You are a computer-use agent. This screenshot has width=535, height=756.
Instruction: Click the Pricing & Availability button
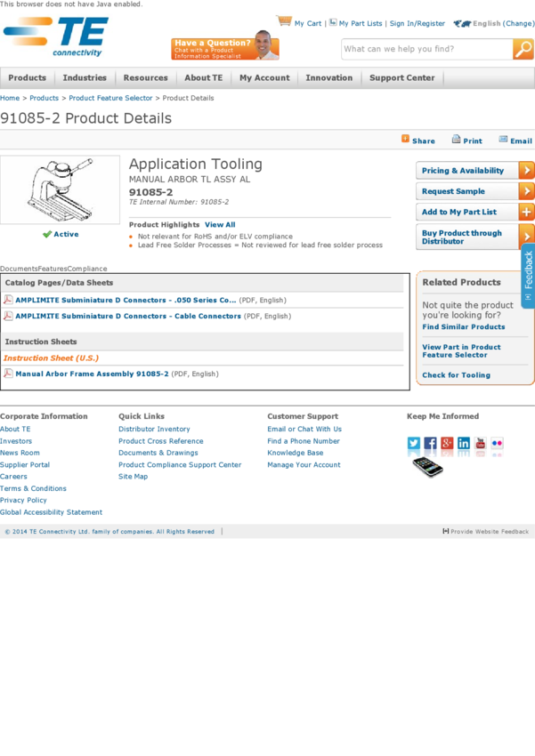tap(475, 170)
